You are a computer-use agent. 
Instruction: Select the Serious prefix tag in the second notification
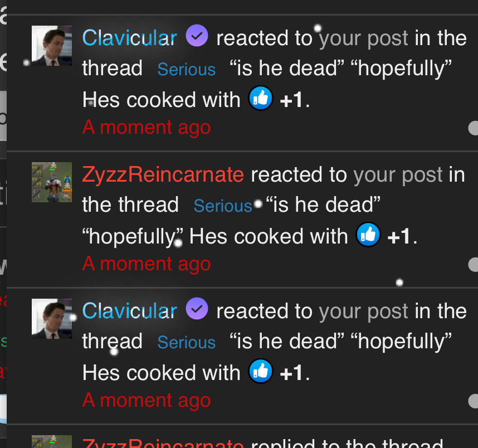223,206
